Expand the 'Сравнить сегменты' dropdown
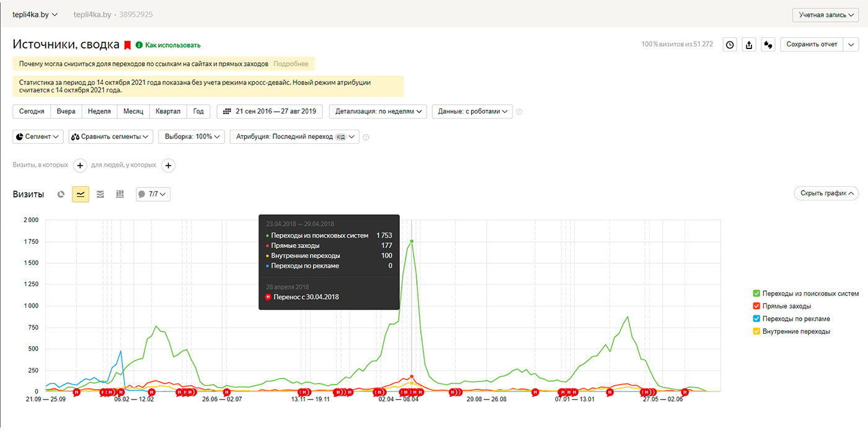The height and width of the screenshot is (430, 868). coord(111,137)
